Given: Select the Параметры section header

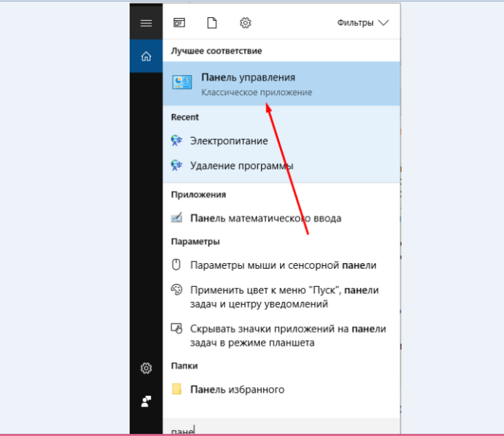Looking at the screenshot, I should (x=195, y=241).
